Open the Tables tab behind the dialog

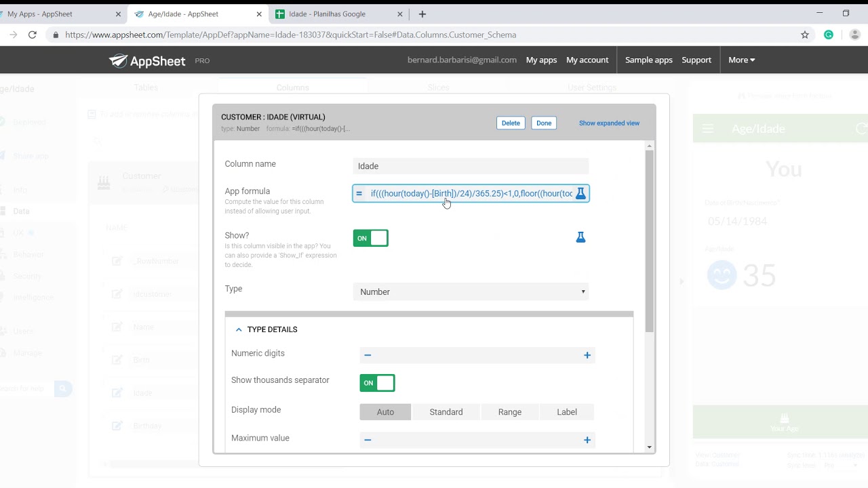point(146,87)
